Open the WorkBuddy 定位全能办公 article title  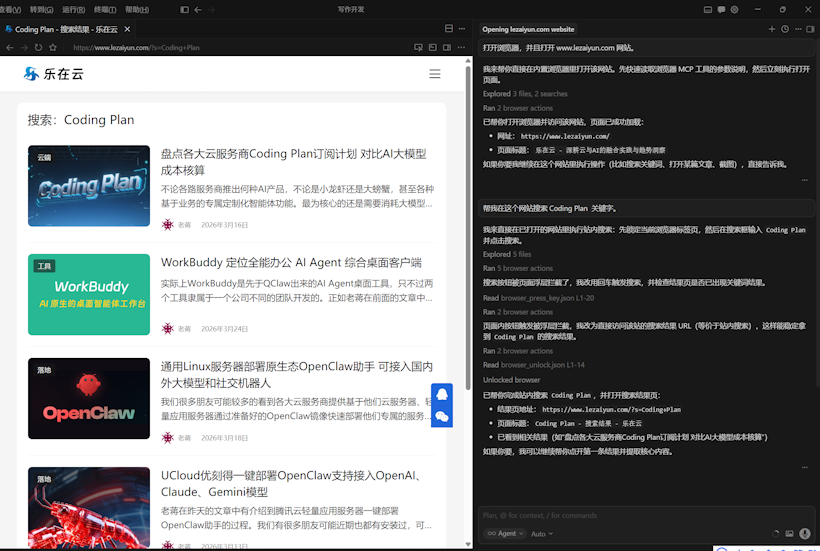[291, 262]
